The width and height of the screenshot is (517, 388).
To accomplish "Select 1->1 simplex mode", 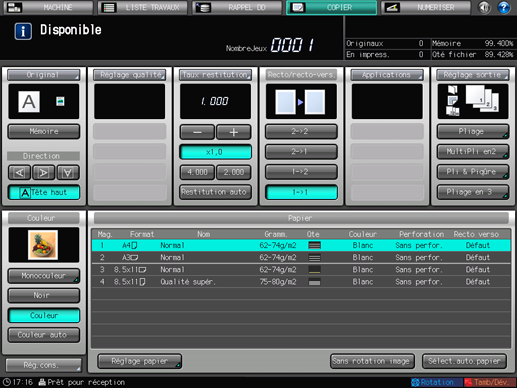I will [301, 192].
